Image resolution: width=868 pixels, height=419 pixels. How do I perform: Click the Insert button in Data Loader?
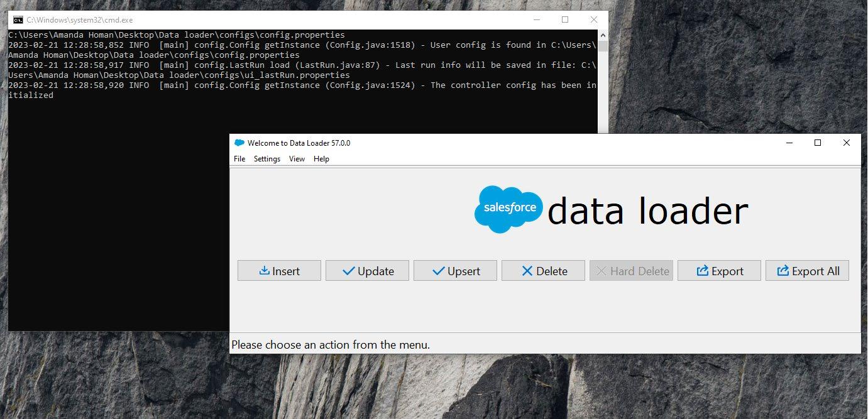pyautogui.click(x=279, y=271)
